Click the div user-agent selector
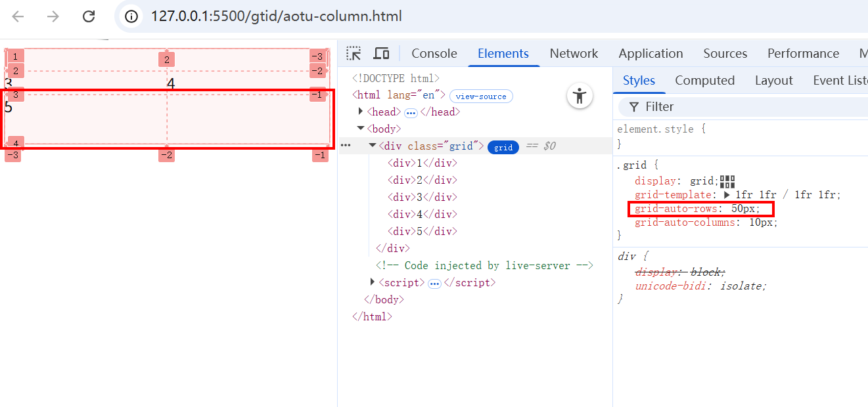The height and width of the screenshot is (407, 868). [628, 256]
